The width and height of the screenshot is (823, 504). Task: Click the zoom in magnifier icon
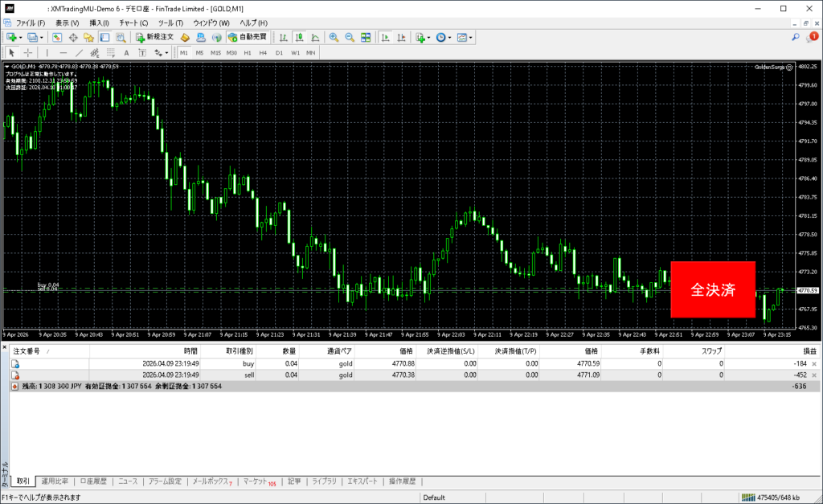[x=334, y=37]
